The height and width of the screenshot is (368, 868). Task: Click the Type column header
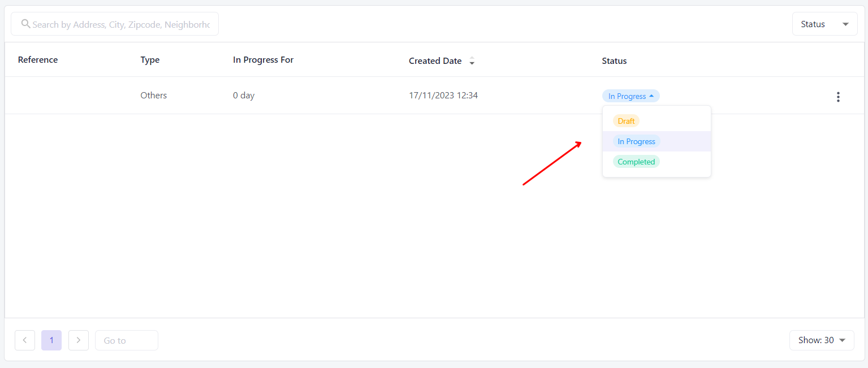[150, 60]
